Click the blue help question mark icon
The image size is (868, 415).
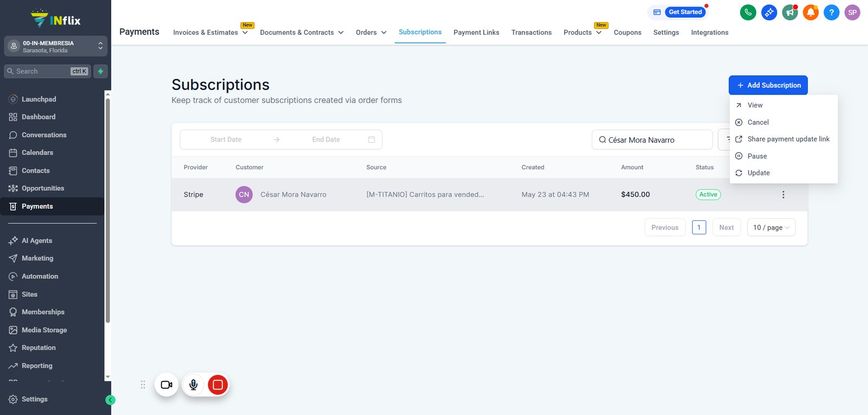click(x=831, y=12)
